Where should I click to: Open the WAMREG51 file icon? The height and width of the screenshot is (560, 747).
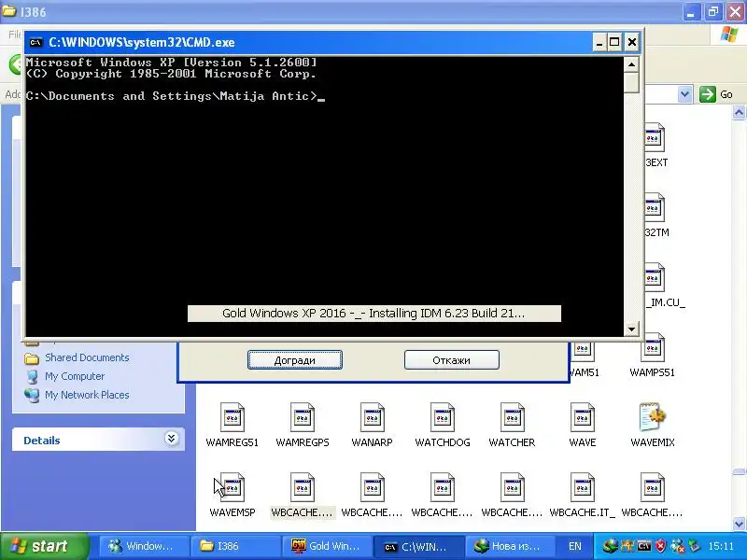[232, 417]
